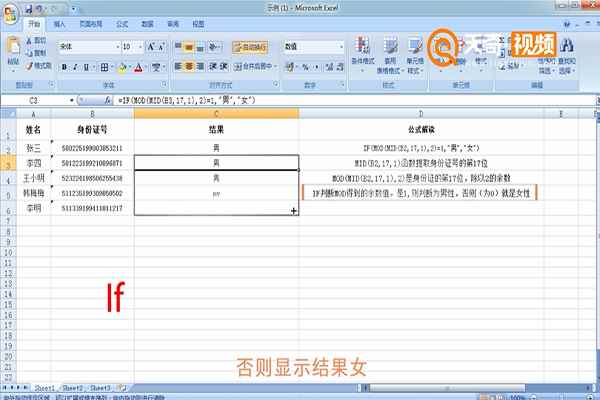600x400 pixels.
Task: Toggle Bold formatting
Action: point(64,67)
